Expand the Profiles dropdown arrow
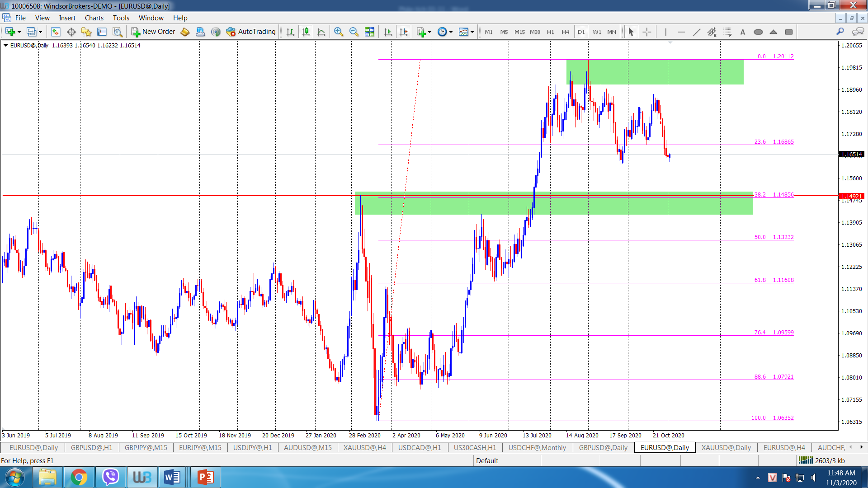This screenshot has width=868, height=488. coord(40,32)
